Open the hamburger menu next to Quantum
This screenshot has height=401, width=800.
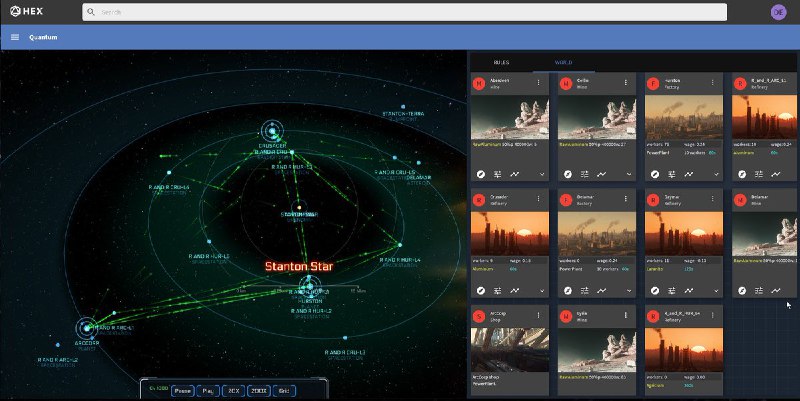[15, 37]
